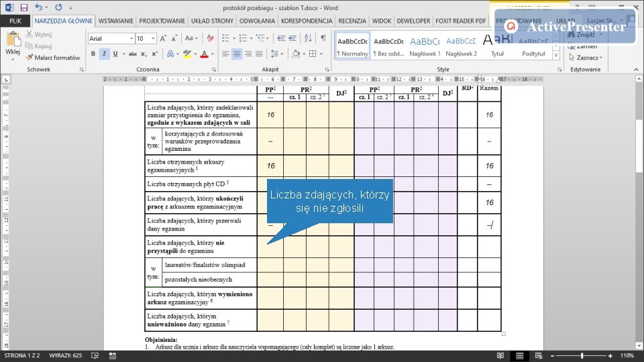Viewport: 644px width, 362px height.
Task: Click the vertical scrollbar thumb
Action: [639, 147]
